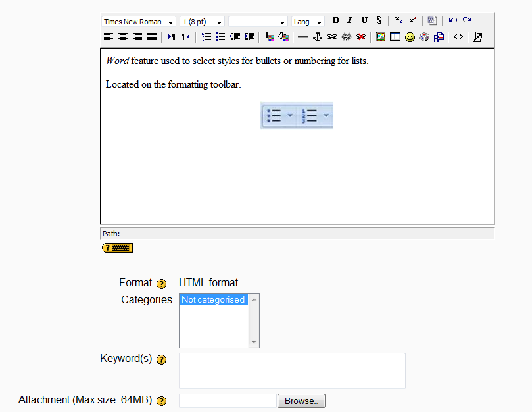Open help for Keyword(s)
This screenshot has height=412, width=532.
point(162,359)
